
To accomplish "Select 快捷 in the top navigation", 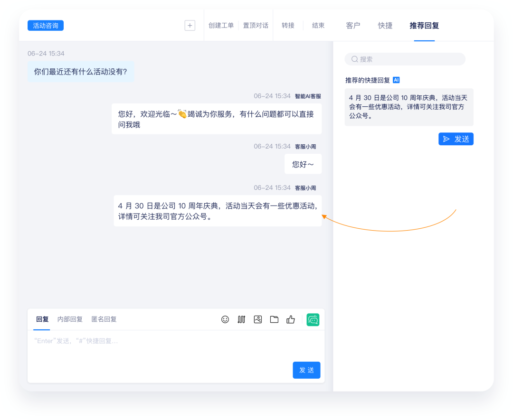I will click(385, 26).
